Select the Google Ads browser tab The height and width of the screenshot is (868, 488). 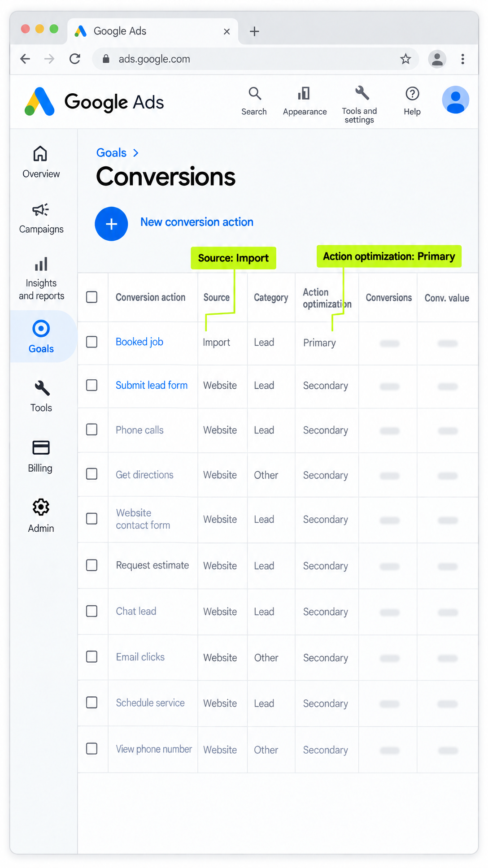pyautogui.click(x=152, y=31)
